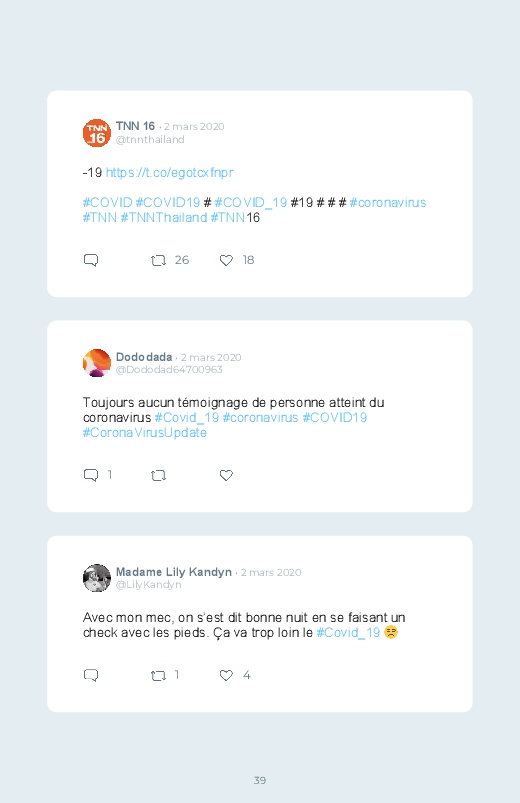Reply to Madame Lily Kandyn's tweet
The image size is (520, 803).
click(x=91, y=675)
